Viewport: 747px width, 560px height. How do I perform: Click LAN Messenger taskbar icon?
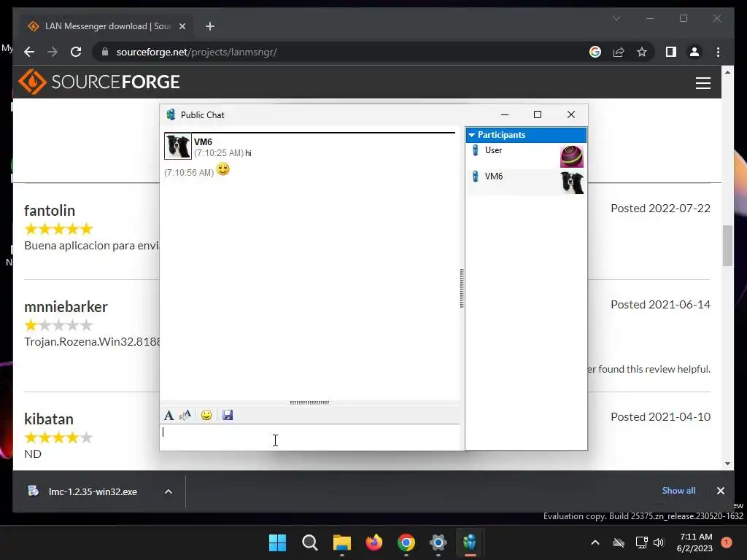(471, 542)
